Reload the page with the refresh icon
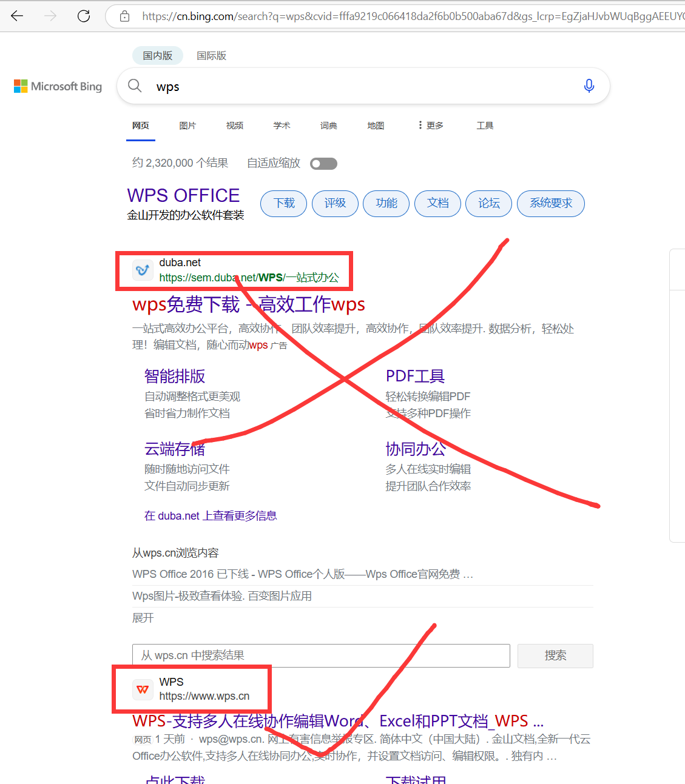The height and width of the screenshot is (784, 685). click(x=84, y=16)
